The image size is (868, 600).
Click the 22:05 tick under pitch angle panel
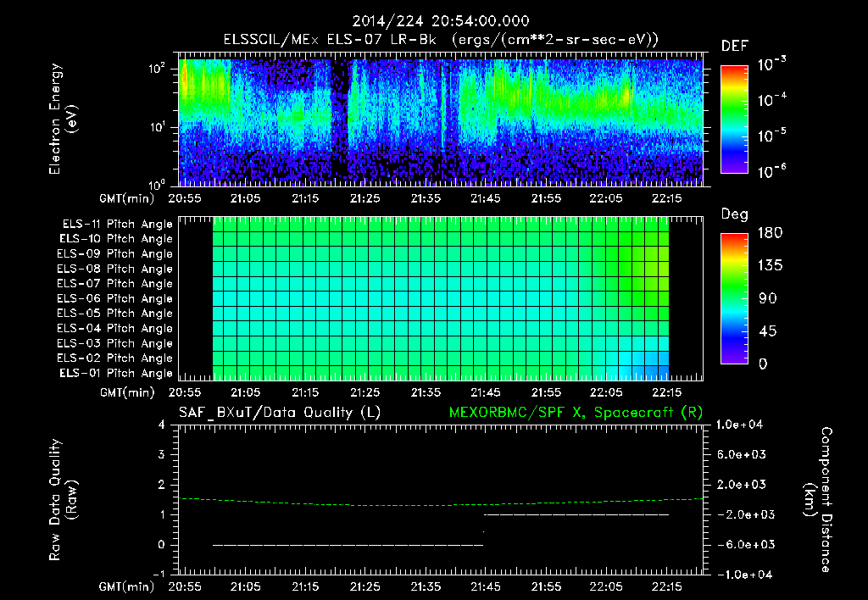(606, 392)
